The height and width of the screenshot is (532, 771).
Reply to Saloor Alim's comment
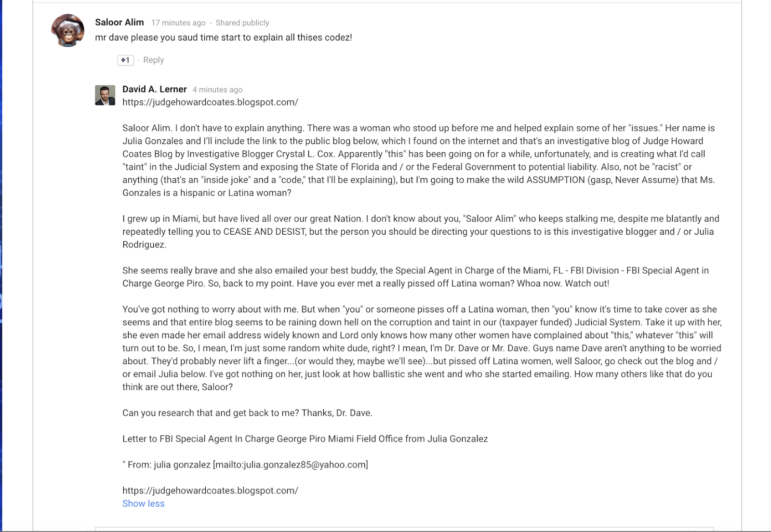(153, 60)
